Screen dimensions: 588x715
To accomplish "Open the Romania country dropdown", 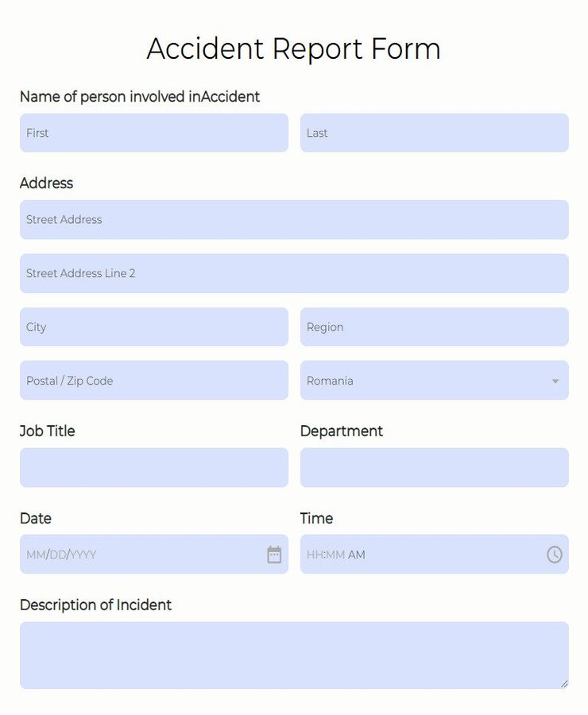I will pos(434,381).
